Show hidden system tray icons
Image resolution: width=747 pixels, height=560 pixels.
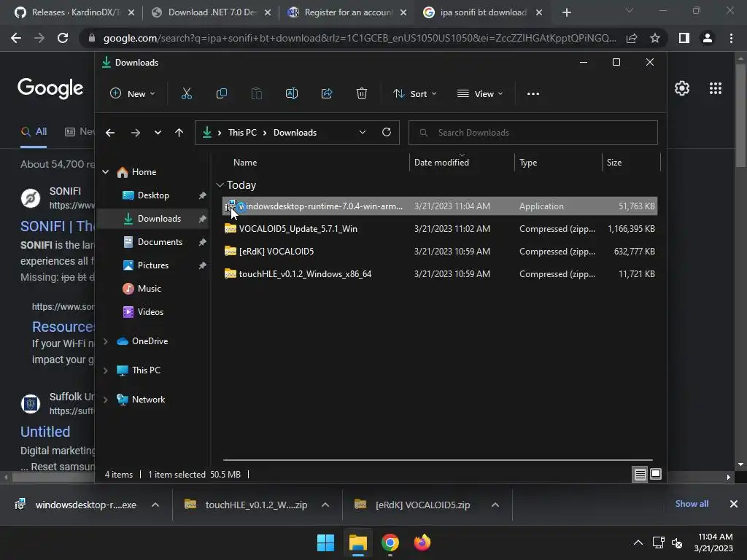point(638,542)
